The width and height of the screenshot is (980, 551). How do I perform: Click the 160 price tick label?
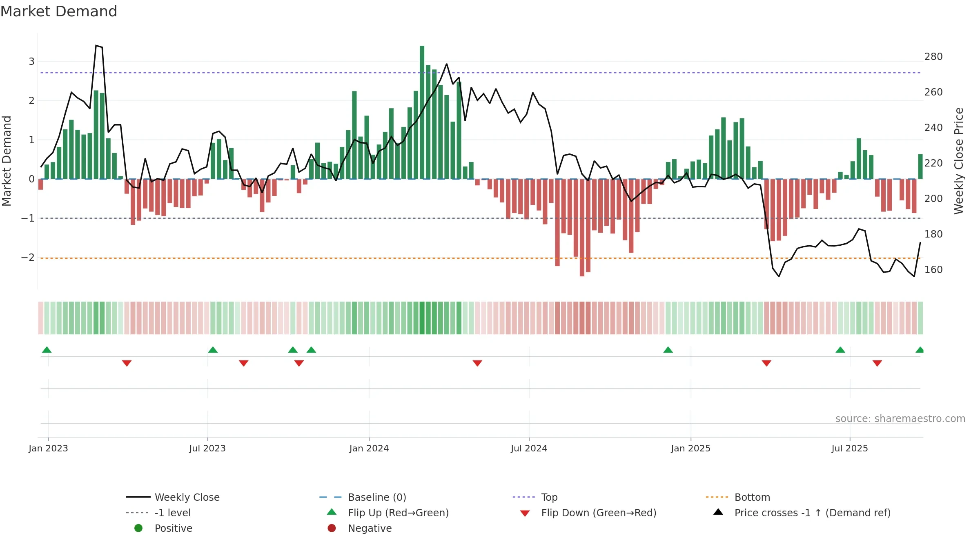click(933, 270)
